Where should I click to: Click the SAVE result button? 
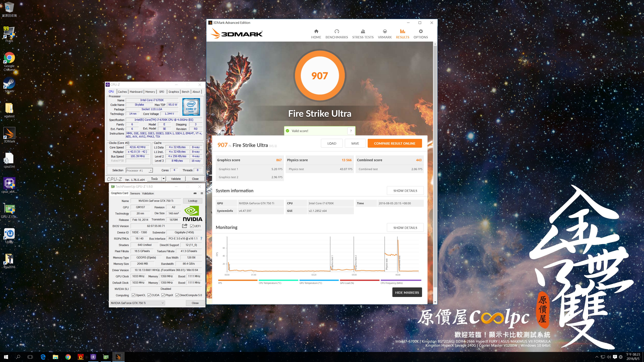pyautogui.click(x=355, y=143)
